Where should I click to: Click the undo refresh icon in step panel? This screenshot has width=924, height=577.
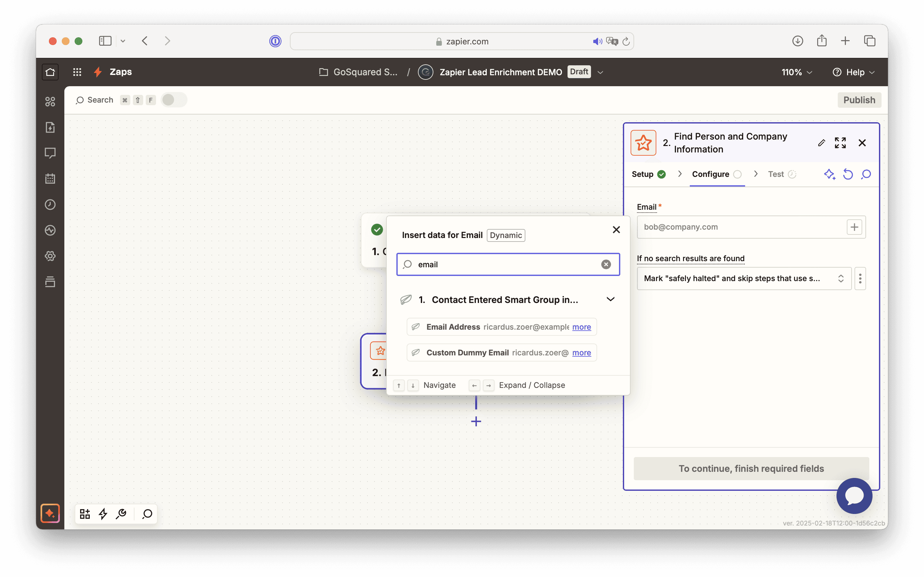[x=848, y=174]
